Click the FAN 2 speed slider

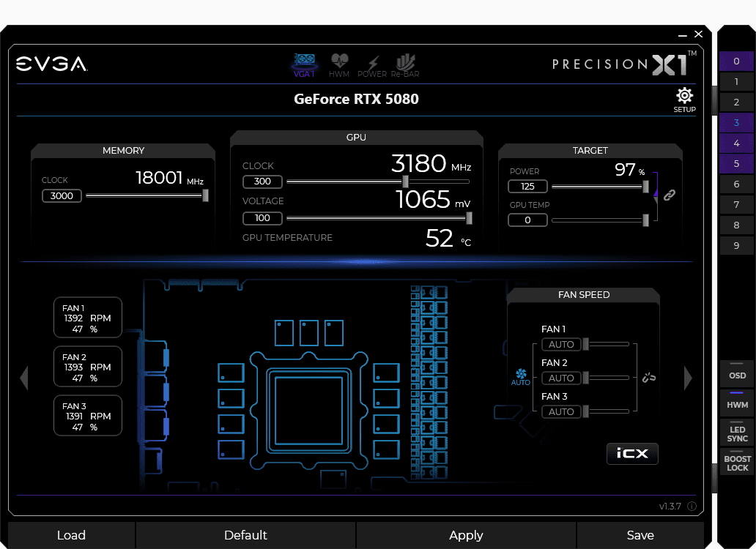click(606, 378)
